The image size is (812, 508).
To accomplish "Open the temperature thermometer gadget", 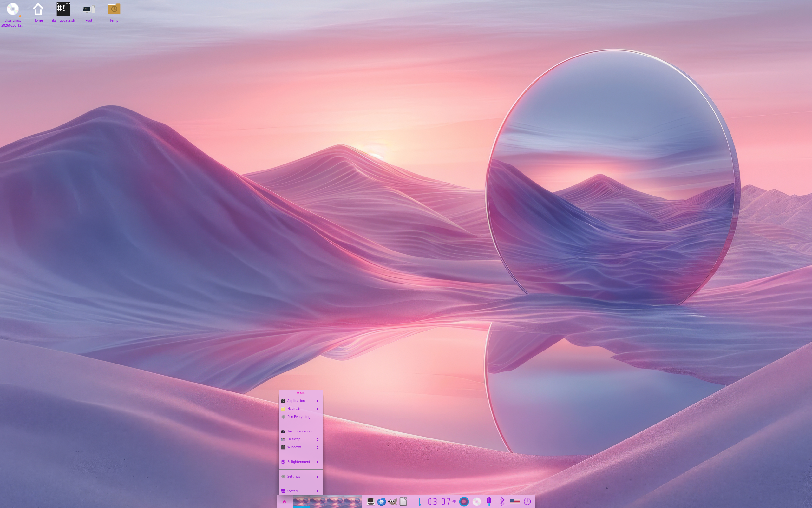I will click(419, 502).
